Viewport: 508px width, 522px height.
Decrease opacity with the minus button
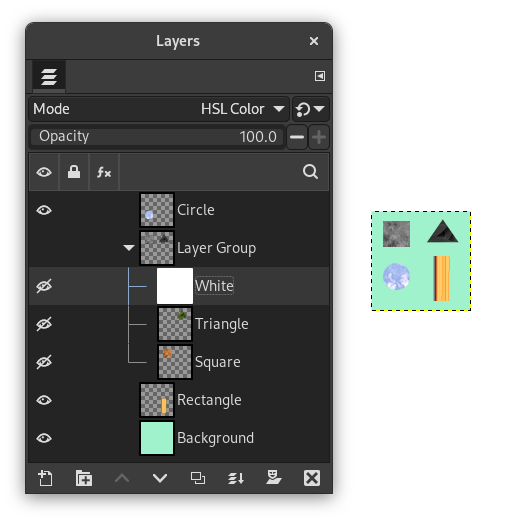[x=297, y=137]
